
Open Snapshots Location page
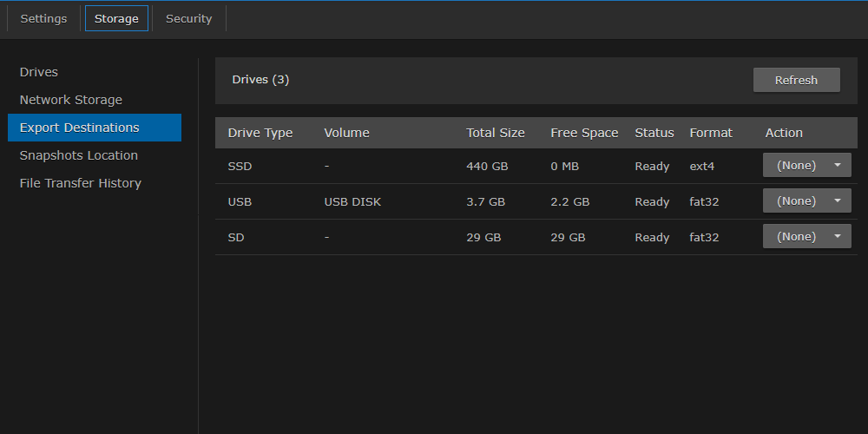pos(79,155)
